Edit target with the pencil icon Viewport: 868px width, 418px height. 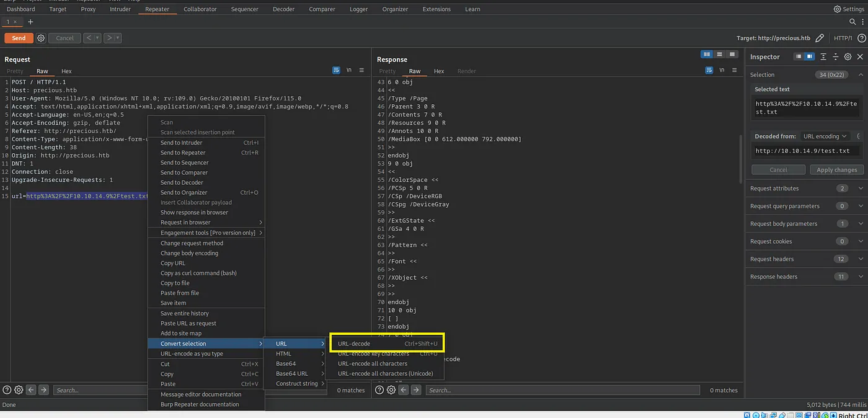(820, 38)
